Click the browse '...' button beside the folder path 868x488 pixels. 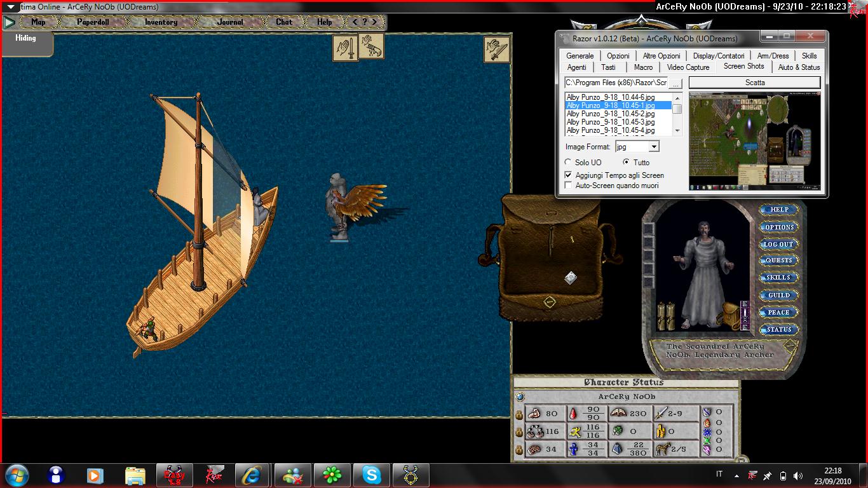click(676, 83)
